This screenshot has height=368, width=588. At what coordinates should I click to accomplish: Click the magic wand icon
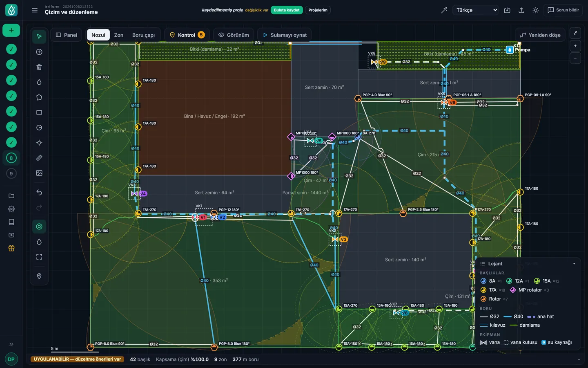tap(444, 10)
